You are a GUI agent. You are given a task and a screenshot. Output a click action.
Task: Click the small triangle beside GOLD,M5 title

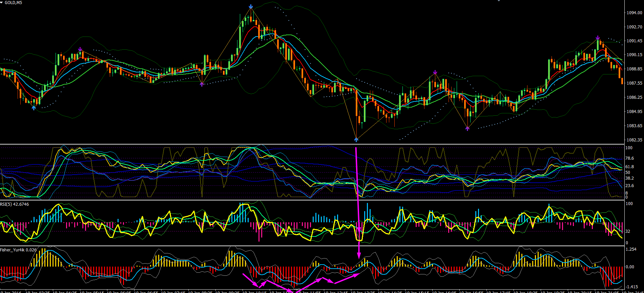pyautogui.click(x=2, y=3)
